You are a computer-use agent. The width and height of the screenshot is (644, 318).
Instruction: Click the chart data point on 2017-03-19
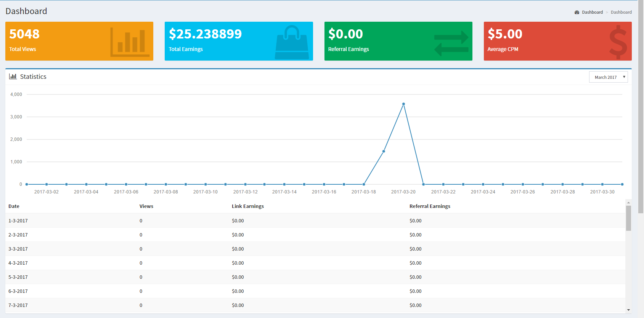point(384,151)
